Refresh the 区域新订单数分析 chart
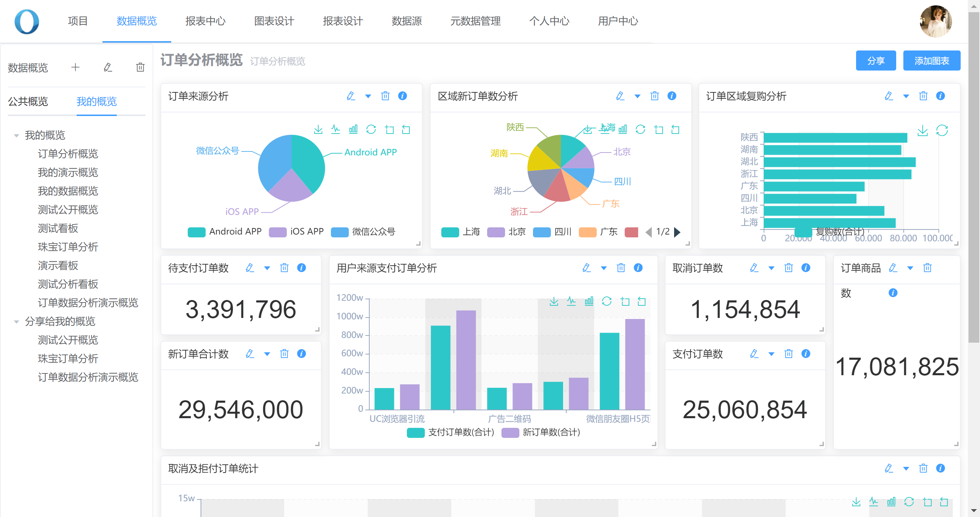 [640, 130]
